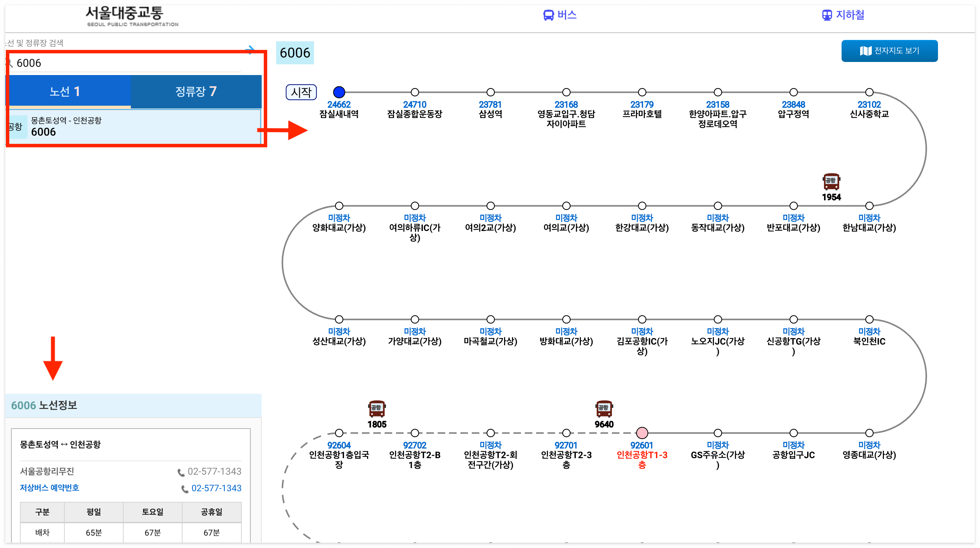The width and height of the screenshot is (980, 548).
Task: Click the blue arrow search icon
Action: (x=250, y=49)
